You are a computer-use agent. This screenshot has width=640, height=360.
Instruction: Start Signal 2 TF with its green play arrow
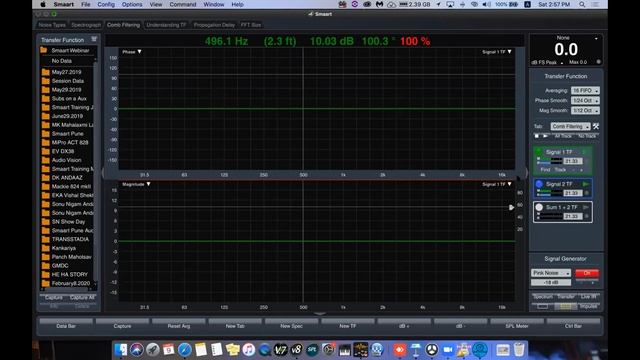point(586,184)
